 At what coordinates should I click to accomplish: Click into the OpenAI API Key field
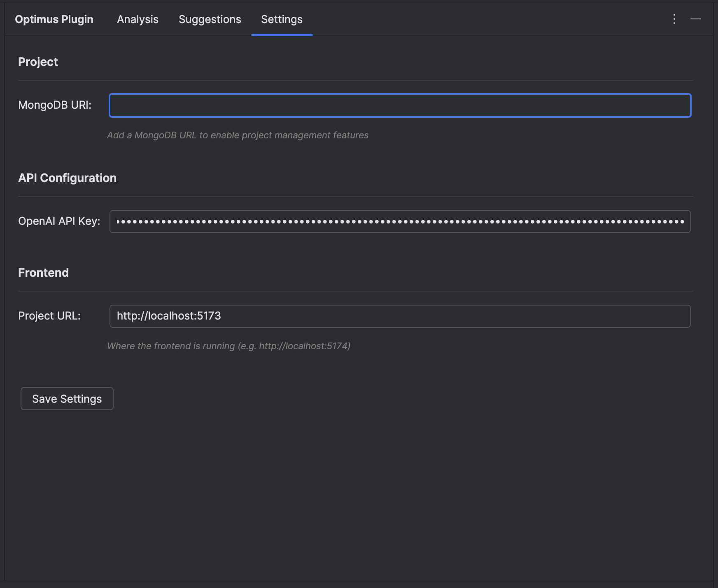[x=399, y=222]
